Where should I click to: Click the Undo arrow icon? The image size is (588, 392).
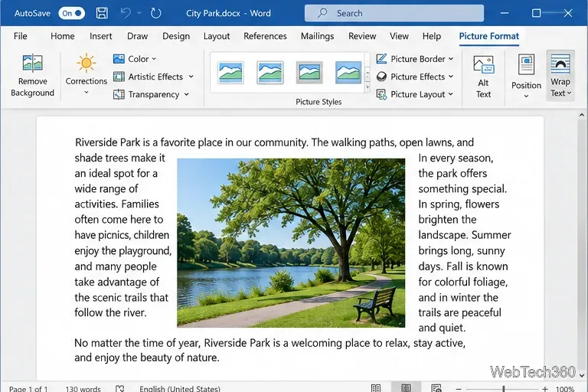point(126,13)
